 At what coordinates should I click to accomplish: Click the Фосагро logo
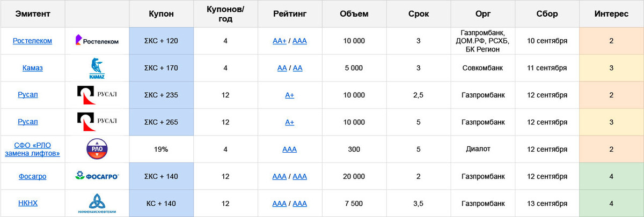point(97,176)
